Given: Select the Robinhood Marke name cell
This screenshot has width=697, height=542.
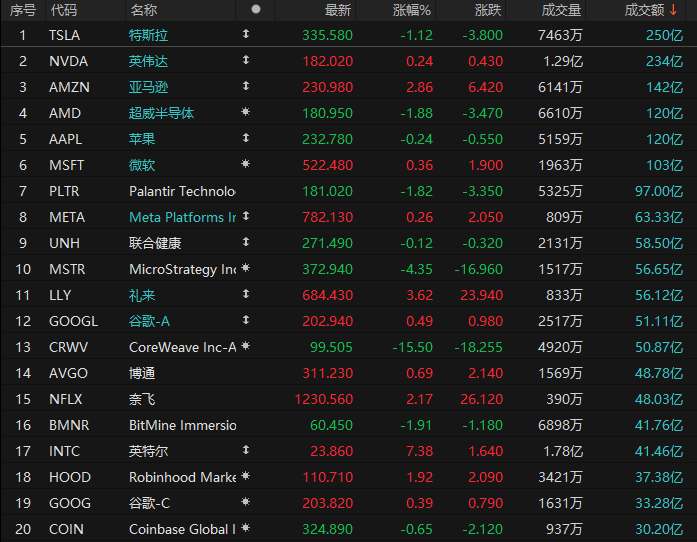Looking at the screenshot, I should tap(182, 478).
